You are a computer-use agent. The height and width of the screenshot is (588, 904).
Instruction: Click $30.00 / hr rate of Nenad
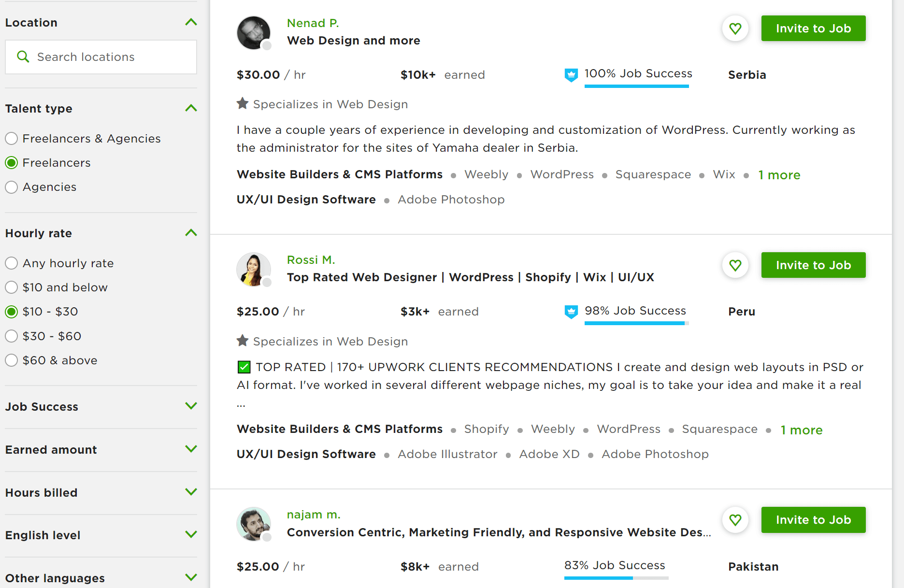click(271, 75)
